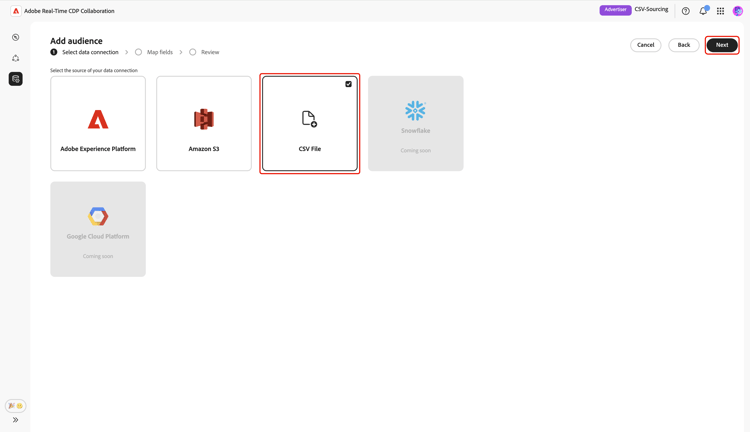Screen dimensions: 750x432
Task: Click the Adobe logo in the header
Action: point(16,11)
